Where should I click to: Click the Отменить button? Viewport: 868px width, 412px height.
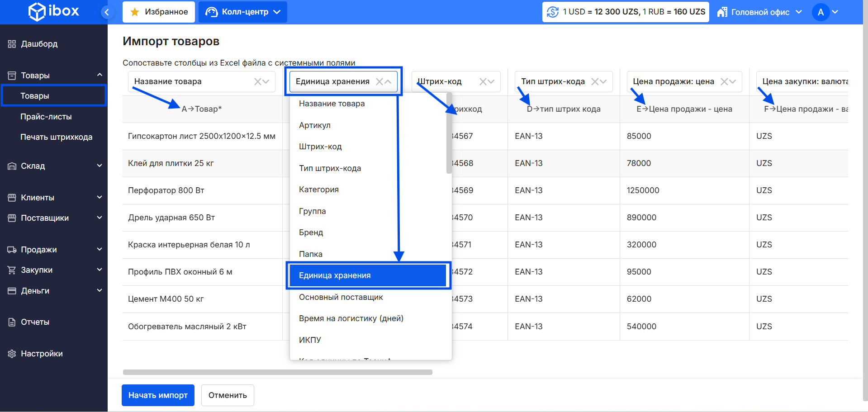coord(228,395)
